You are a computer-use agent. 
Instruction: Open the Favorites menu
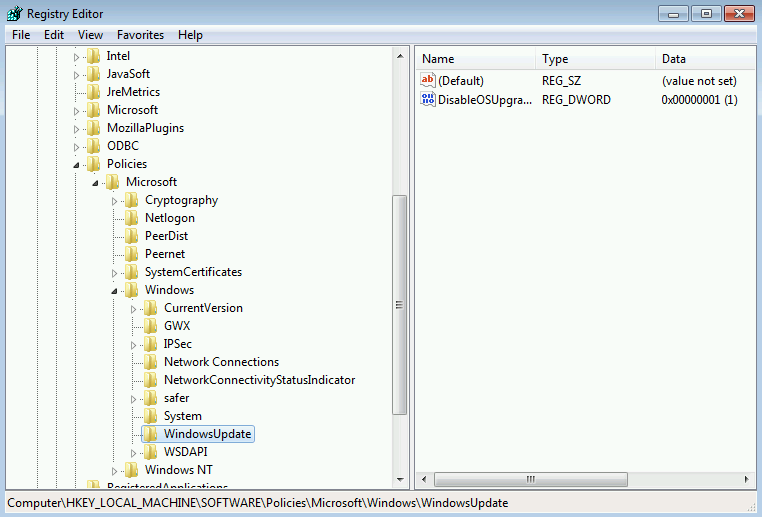(140, 35)
